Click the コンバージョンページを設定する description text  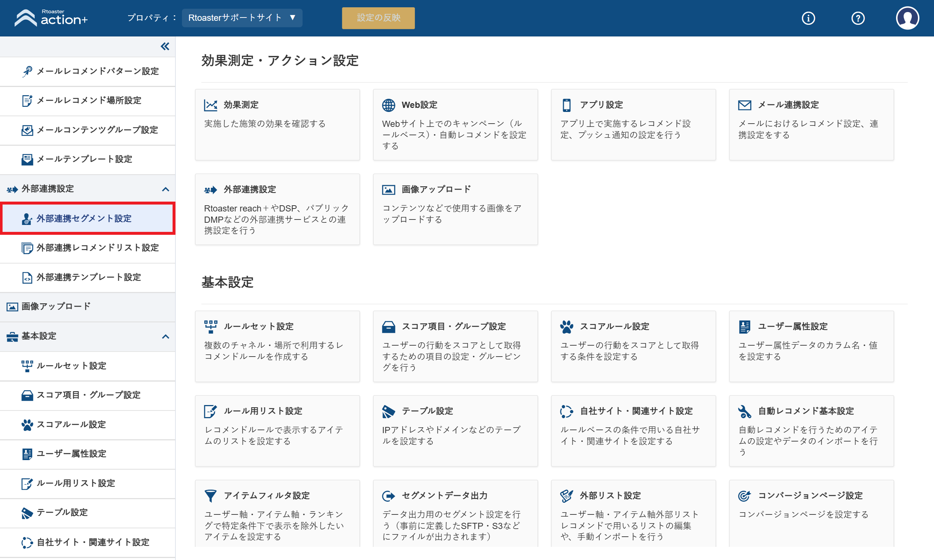[x=803, y=515]
